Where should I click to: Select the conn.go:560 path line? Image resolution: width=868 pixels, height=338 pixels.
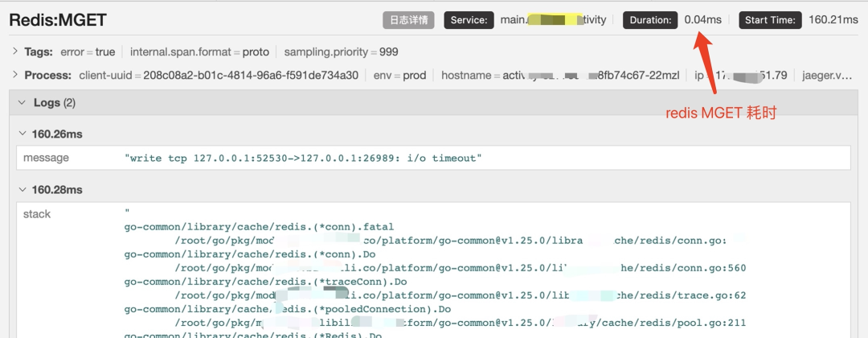point(461,268)
